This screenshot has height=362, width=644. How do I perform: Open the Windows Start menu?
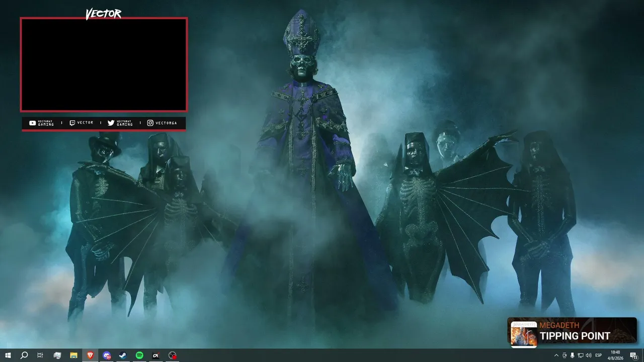click(x=8, y=355)
